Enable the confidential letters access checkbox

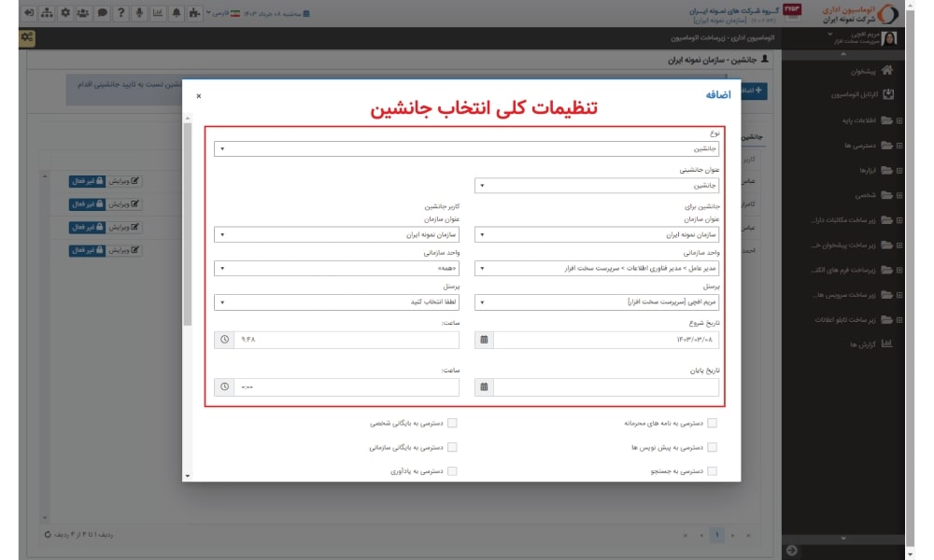pyautogui.click(x=712, y=422)
